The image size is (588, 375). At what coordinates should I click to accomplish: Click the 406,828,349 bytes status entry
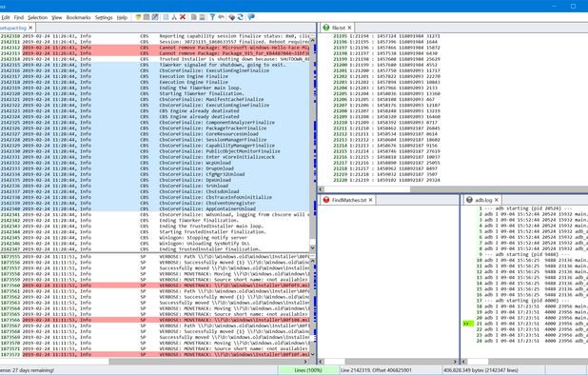click(480, 370)
